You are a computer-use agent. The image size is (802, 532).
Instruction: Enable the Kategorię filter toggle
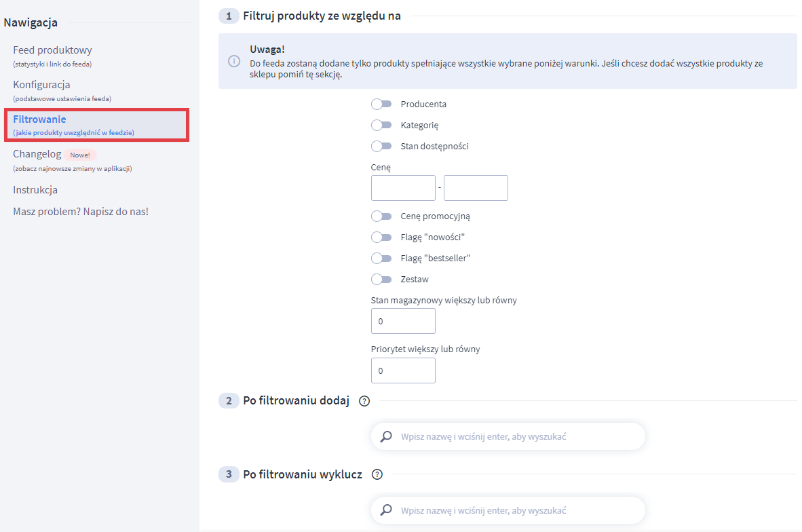click(x=382, y=125)
